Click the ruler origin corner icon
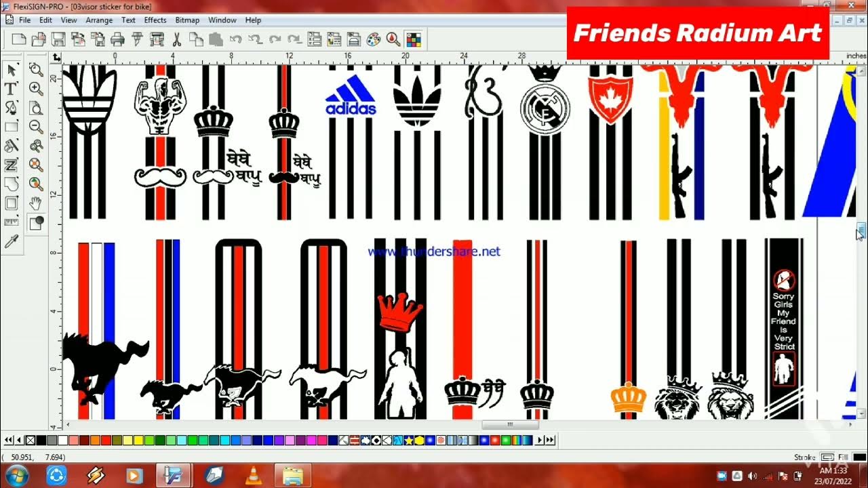The width and height of the screenshot is (868, 488). (x=56, y=58)
